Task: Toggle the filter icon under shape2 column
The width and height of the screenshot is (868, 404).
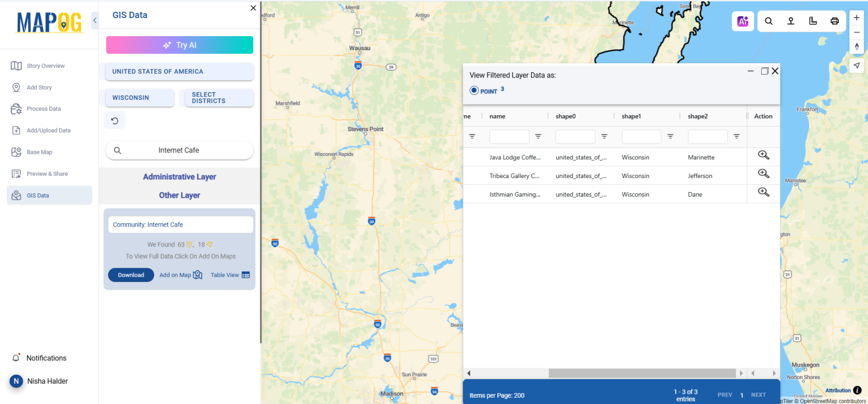Action: pyautogui.click(x=736, y=137)
